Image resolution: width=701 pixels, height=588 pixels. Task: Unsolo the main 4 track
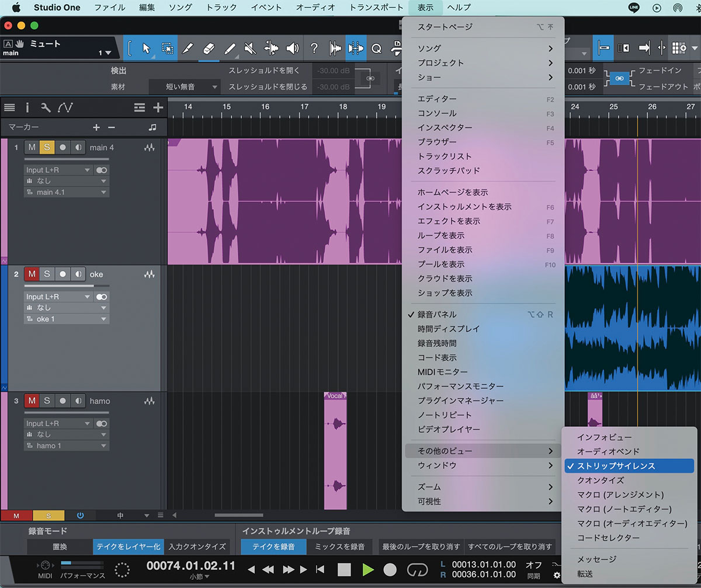(47, 148)
